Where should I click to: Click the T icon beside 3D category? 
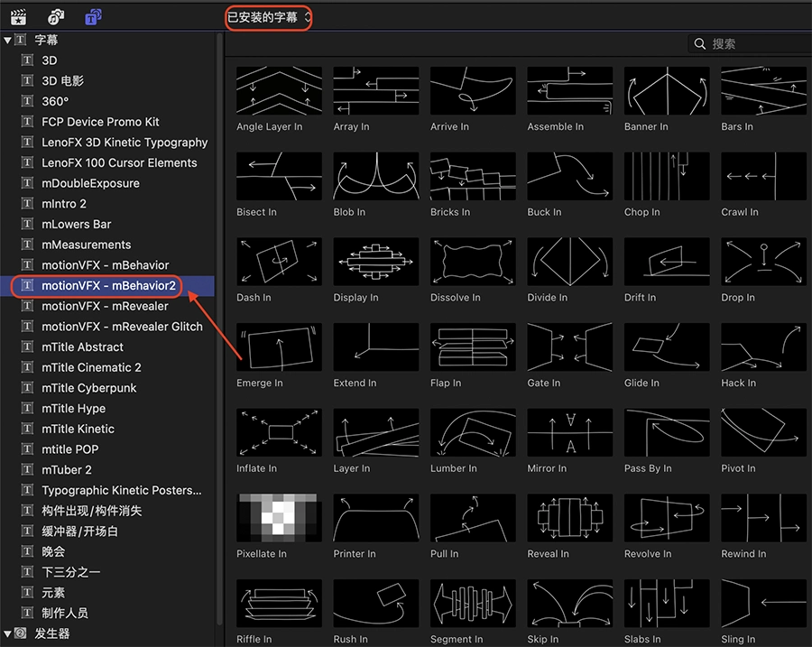27,60
